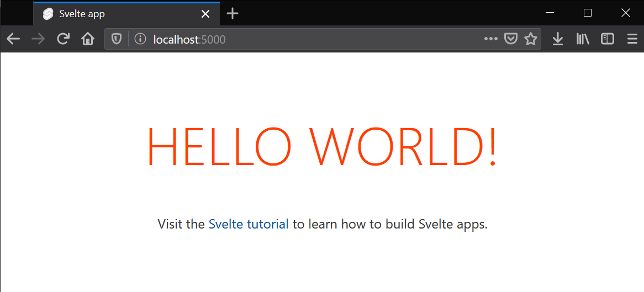Open a new browser tab

[233, 13]
